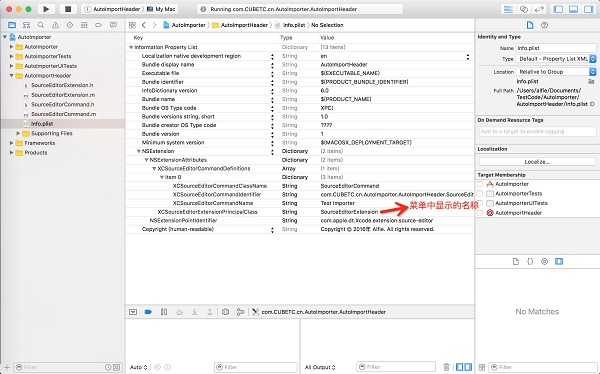Expand the Supporting Files group

tap(18, 133)
